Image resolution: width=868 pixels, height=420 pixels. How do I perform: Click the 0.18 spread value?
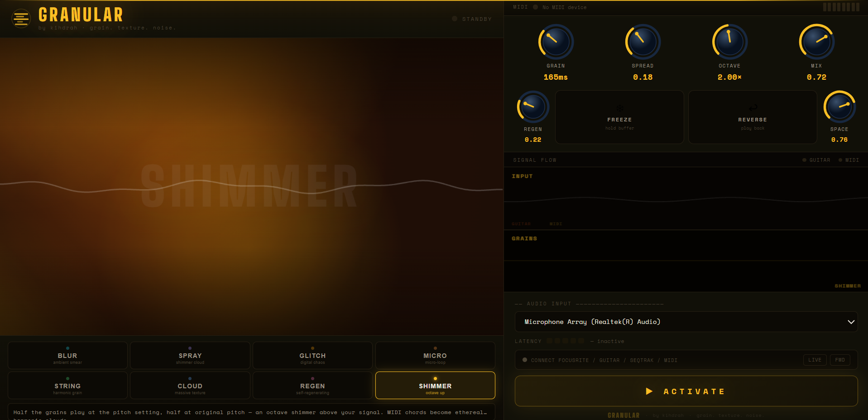click(643, 77)
